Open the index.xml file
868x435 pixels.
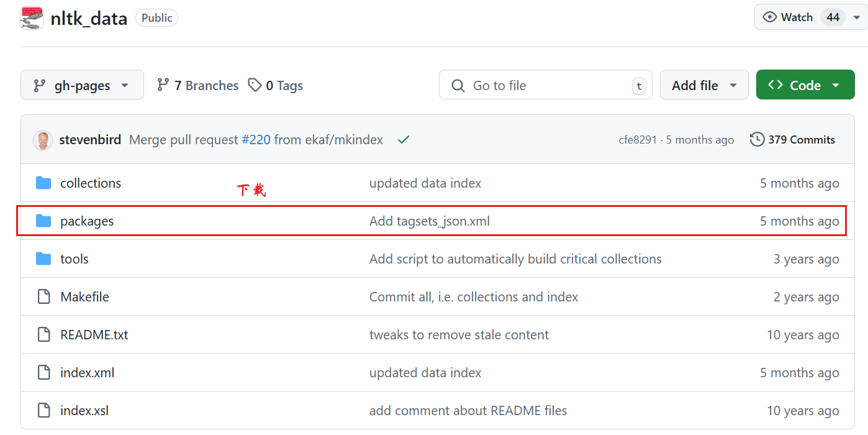pyautogui.click(x=88, y=373)
